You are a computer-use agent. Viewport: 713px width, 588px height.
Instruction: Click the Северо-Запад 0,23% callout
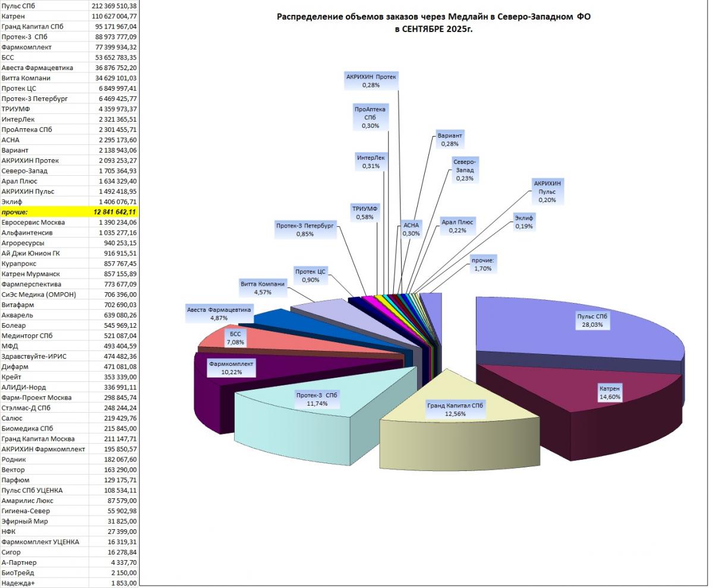click(464, 169)
